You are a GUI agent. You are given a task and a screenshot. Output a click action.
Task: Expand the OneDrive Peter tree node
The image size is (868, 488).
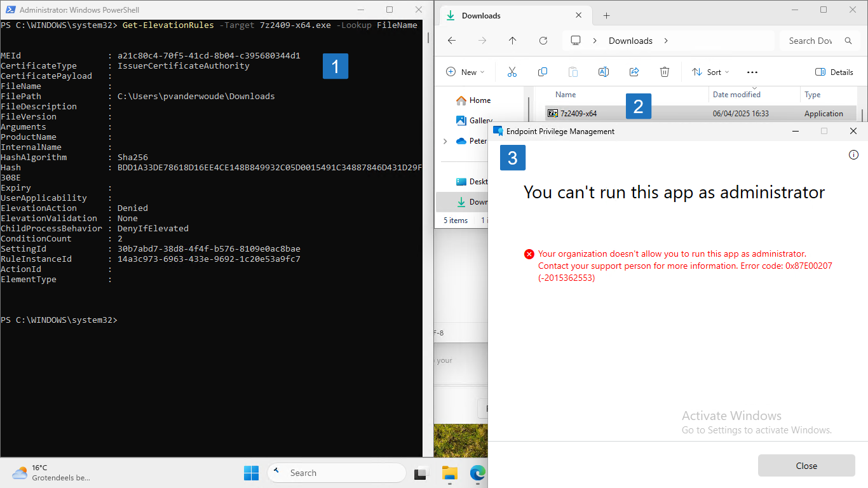(x=445, y=141)
